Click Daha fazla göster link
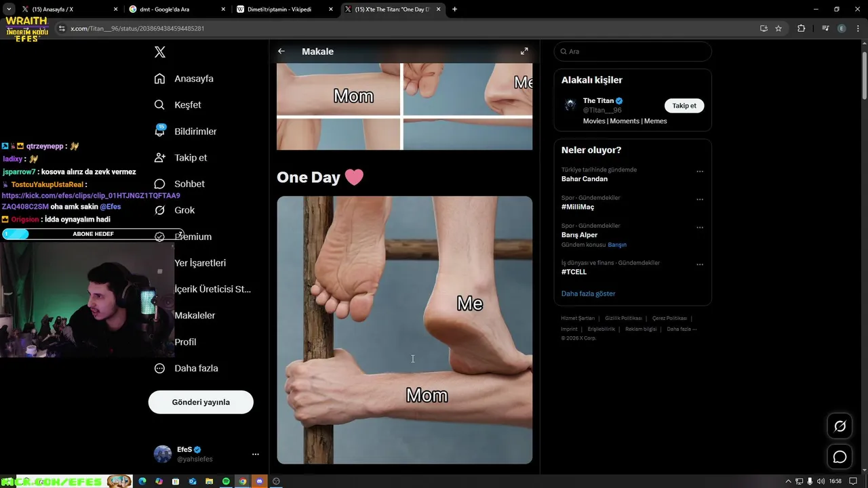The width and height of the screenshot is (868, 488). pyautogui.click(x=588, y=293)
